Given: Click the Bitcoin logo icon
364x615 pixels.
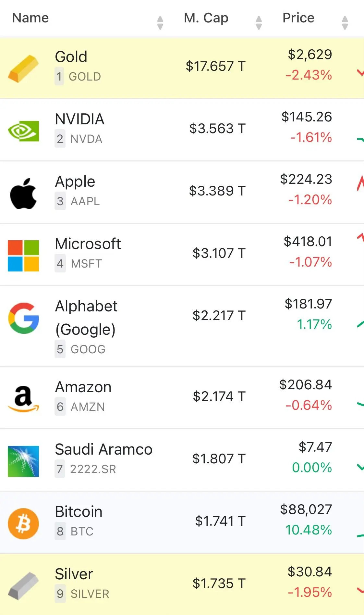Looking at the screenshot, I should click(x=23, y=524).
